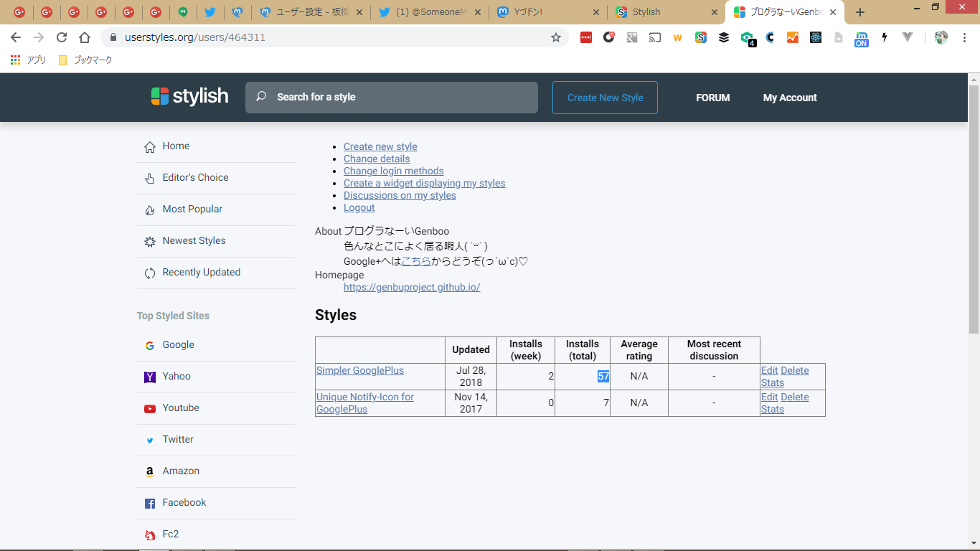The height and width of the screenshot is (551, 980).
Task: Open the Simpler GooglePlus style link
Action: (x=360, y=371)
